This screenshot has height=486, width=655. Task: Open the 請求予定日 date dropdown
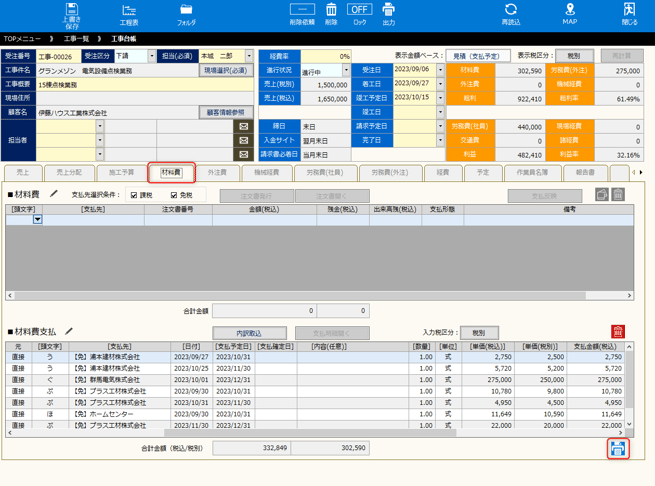pyautogui.click(x=440, y=126)
